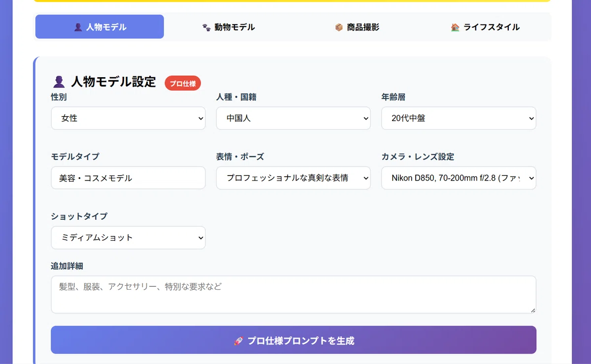
Task: Open the 性別 dropdown showing 女性
Action: [128, 119]
